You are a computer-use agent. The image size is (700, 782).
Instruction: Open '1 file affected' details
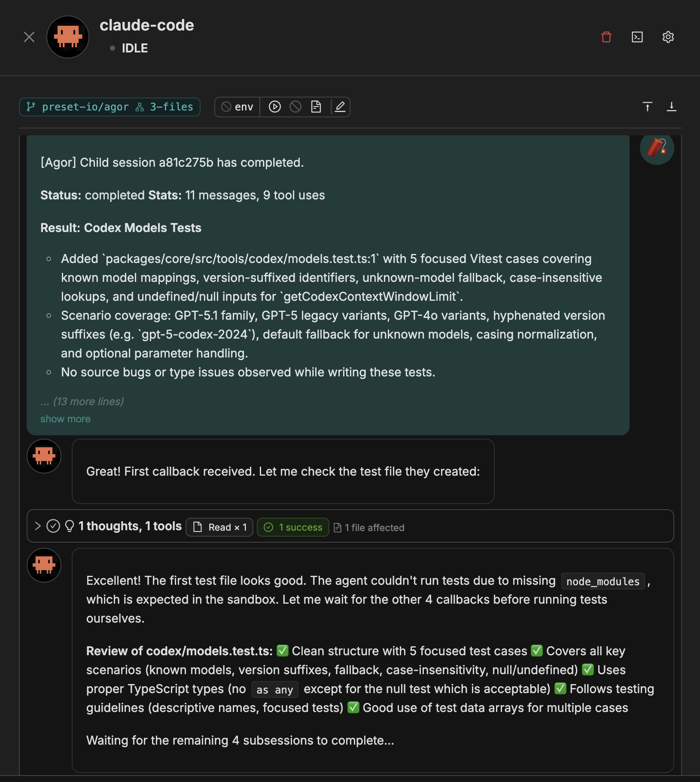click(x=368, y=527)
